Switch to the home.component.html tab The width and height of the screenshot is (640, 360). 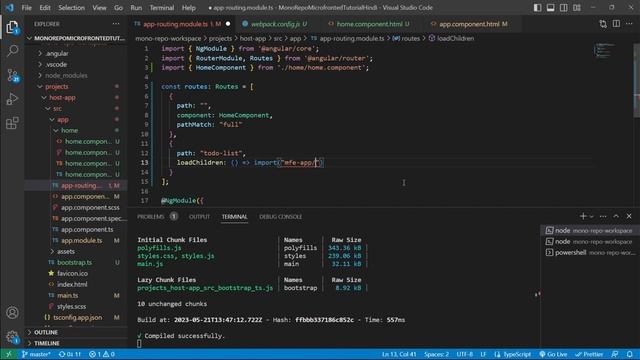pos(369,24)
